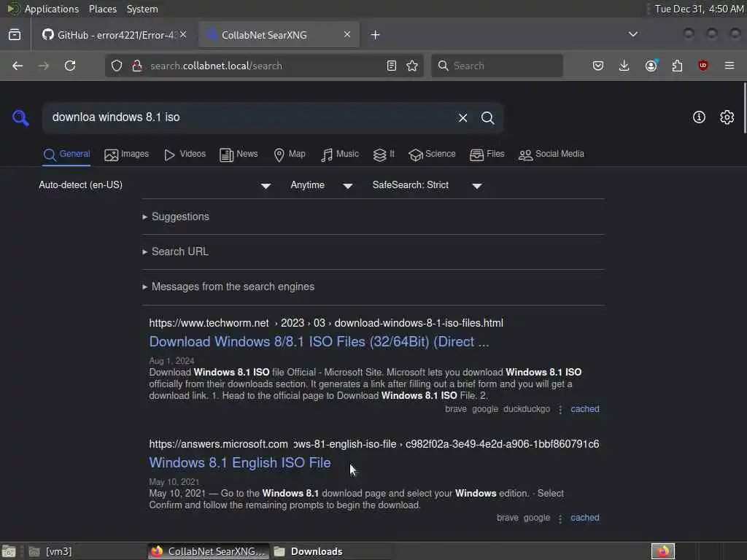Go back with the browser back arrow
The image size is (747, 560).
[18, 66]
